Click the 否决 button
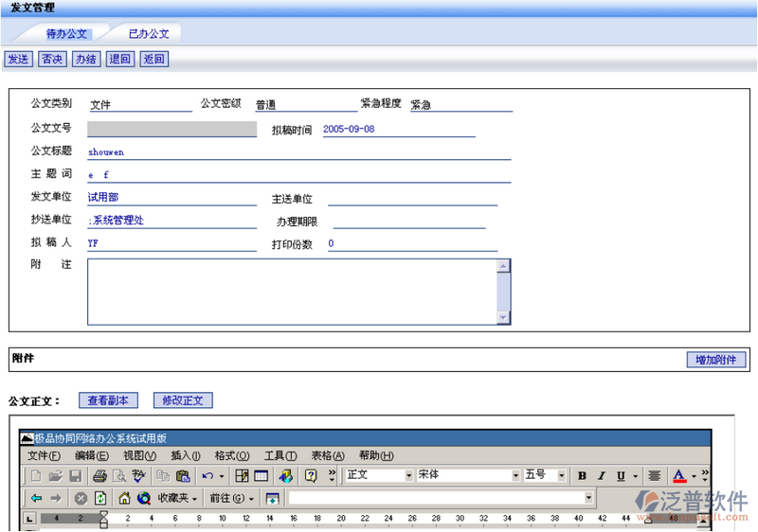The height and width of the screenshot is (532, 758). click(x=52, y=59)
